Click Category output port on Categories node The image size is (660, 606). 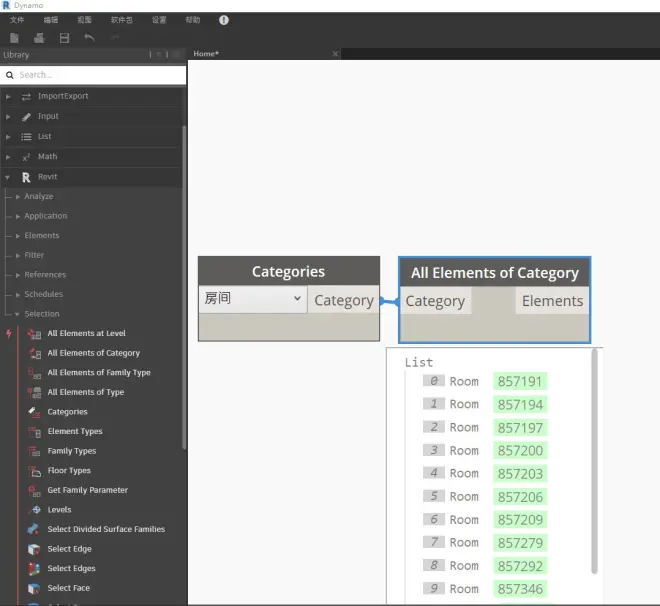343,300
